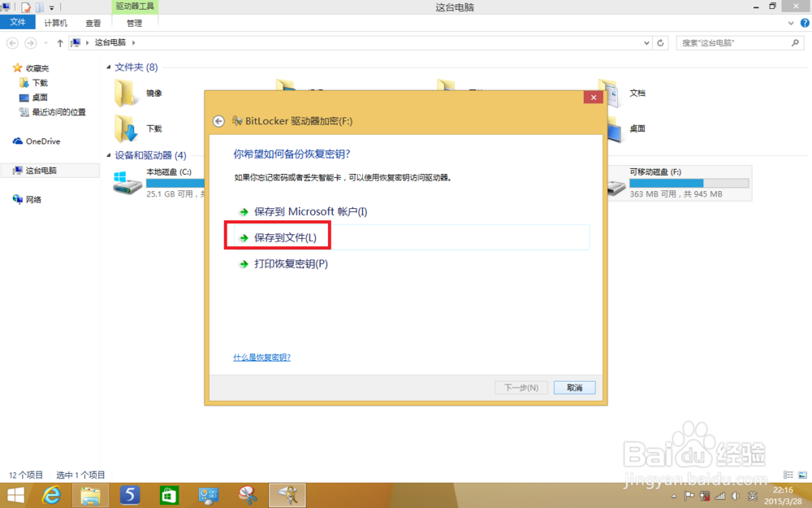The height and width of the screenshot is (508, 812).
Task: Open the 文件 ribbon tab
Action: (18, 22)
